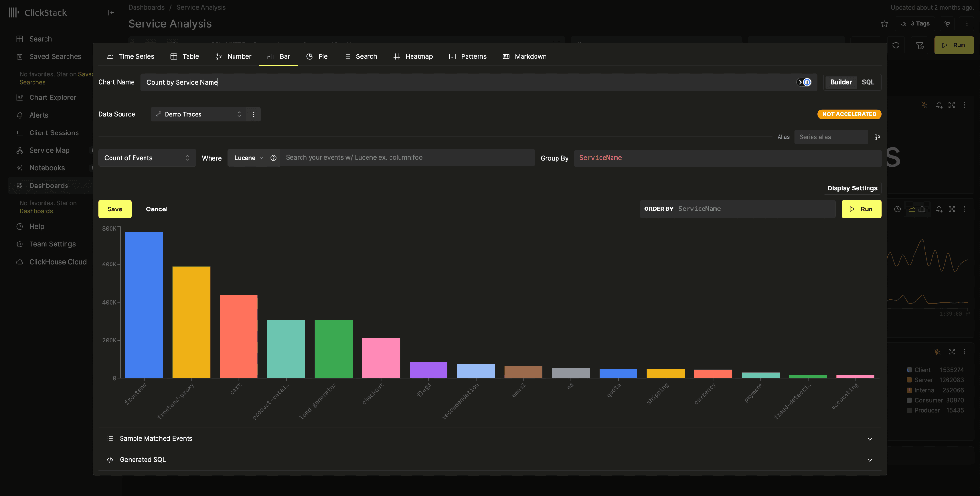
Task: Click the yellow frontend-proxy bar
Action: pyautogui.click(x=191, y=322)
